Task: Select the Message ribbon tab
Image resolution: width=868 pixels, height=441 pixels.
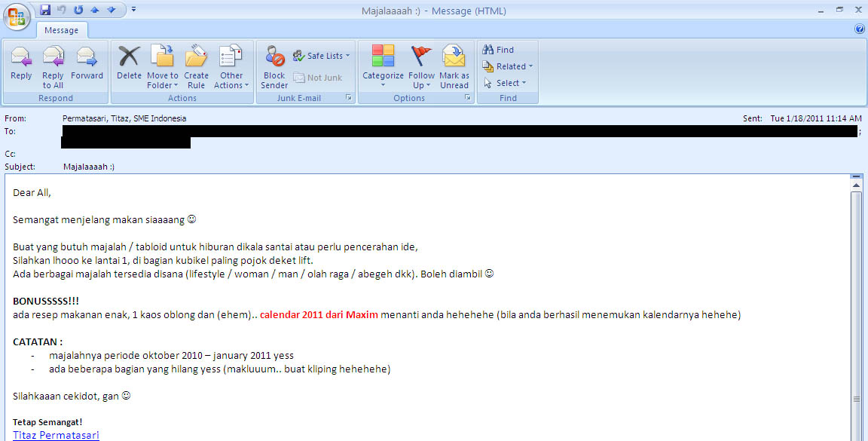Action: click(x=62, y=30)
